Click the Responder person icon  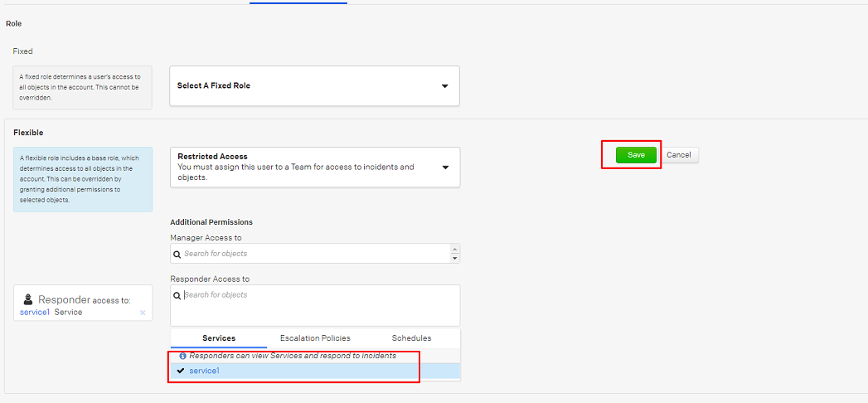(28, 299)
